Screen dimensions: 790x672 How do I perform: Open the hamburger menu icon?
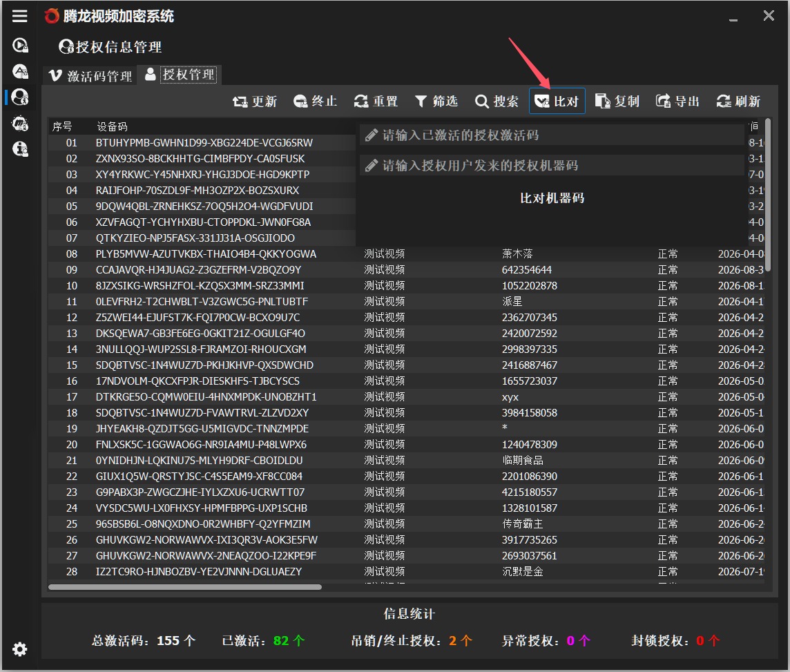tap(19, 16)
